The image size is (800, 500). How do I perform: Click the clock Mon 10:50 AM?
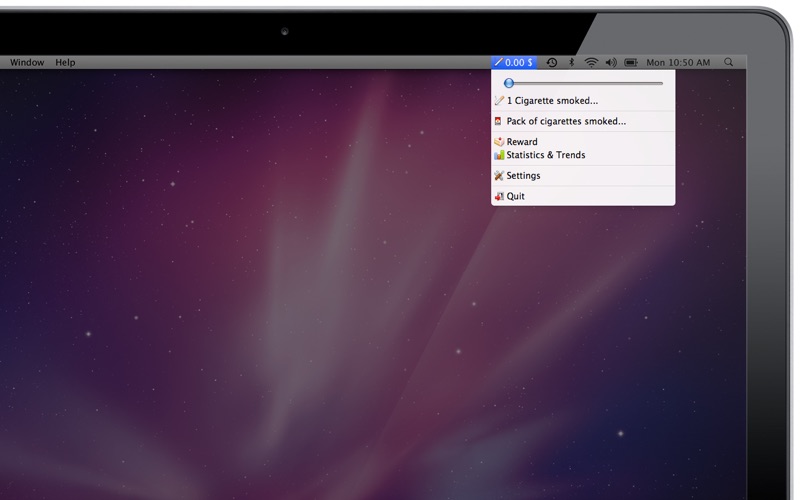(678, 62)
